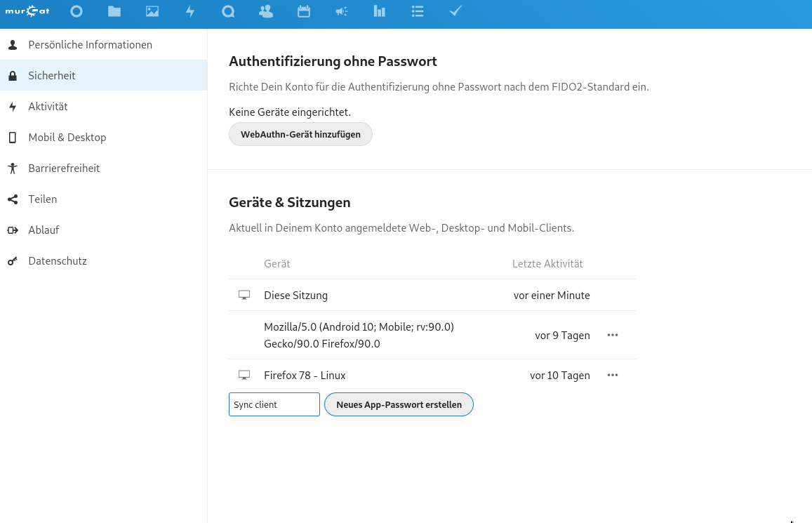Expand options menu for Android Firefox session
The image size is (812, 523).
coord(613,335)
